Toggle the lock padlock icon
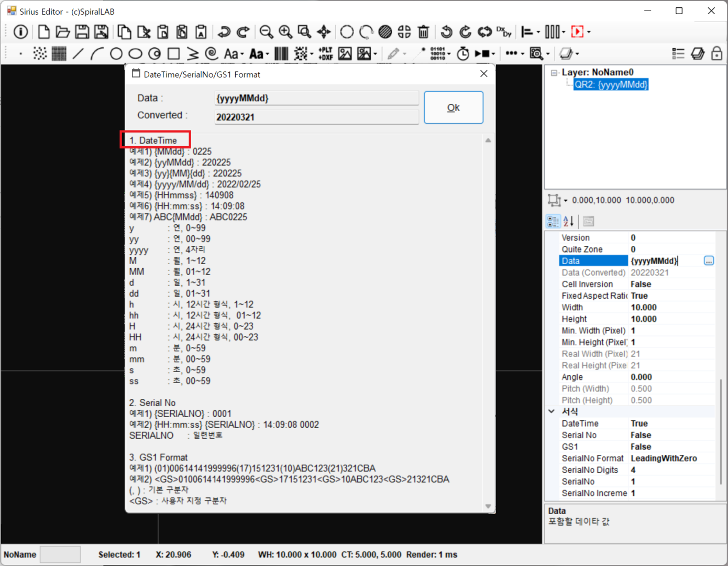This screenshot has height=566, width=728. [717, 53]
